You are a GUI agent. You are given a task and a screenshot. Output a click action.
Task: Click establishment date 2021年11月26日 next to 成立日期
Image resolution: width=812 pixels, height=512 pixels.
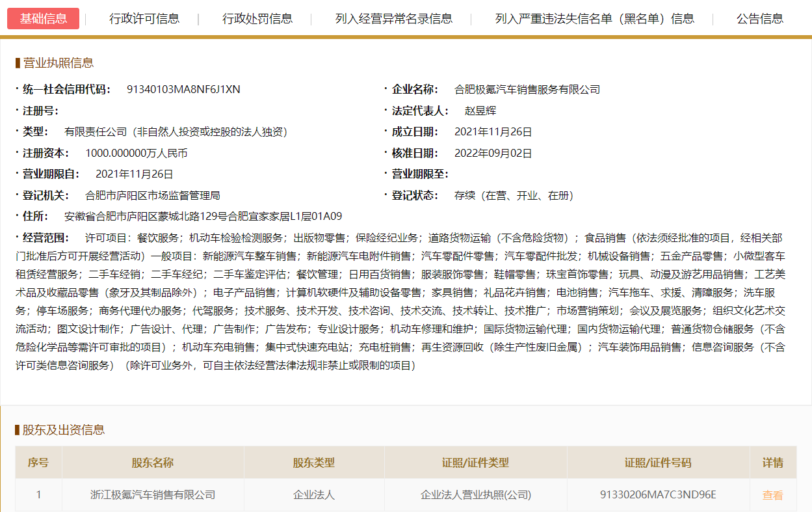pyautogui.click(x=493, y=132)
